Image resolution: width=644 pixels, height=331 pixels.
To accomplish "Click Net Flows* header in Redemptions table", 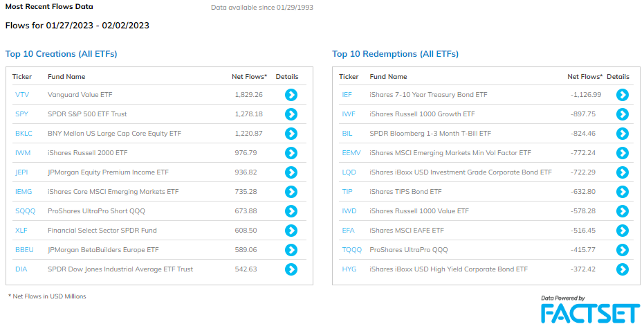I will pyautogui.click(x=585, y=76).
